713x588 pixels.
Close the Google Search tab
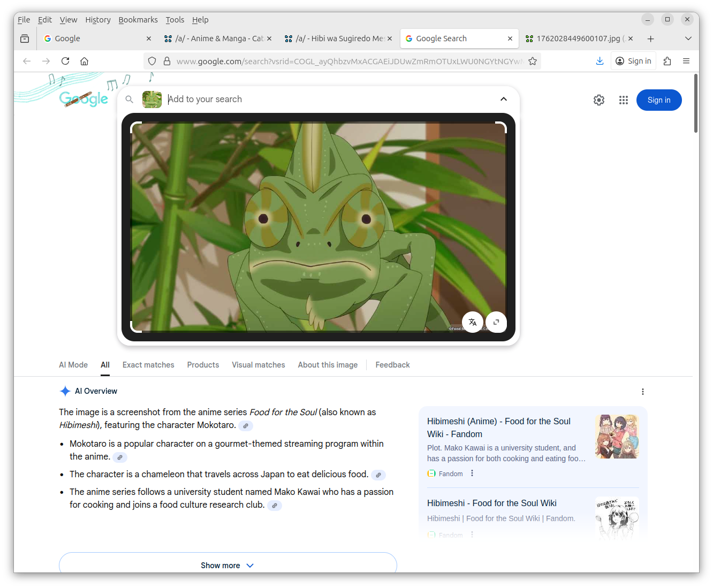point(510,39)
